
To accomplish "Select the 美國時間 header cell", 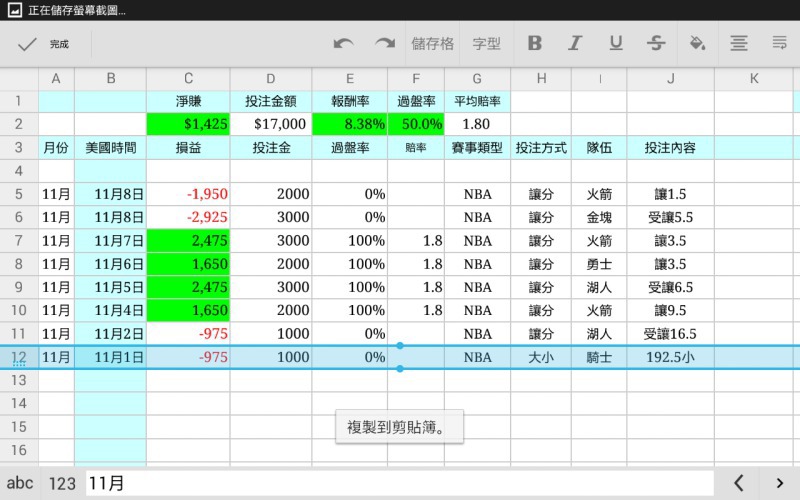I will click(111, 148).
